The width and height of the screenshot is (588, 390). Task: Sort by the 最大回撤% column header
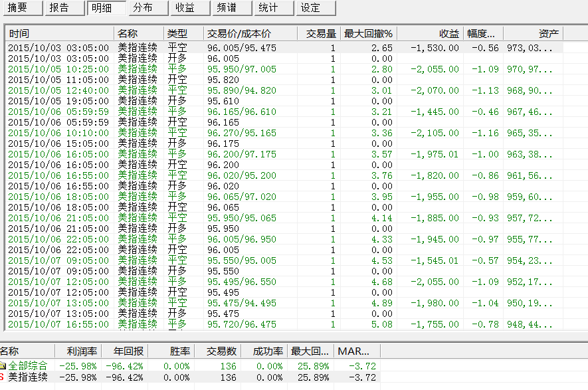click(x=368, y=33)
